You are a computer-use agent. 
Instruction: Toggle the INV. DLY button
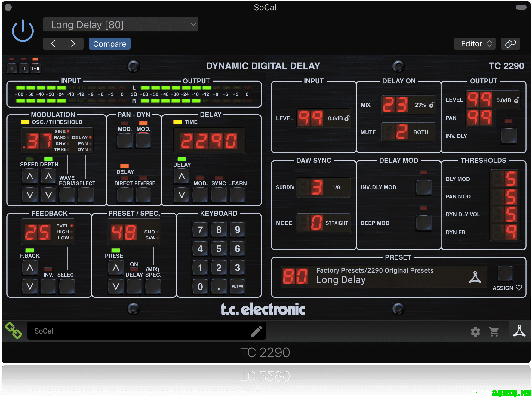point(509,136)
